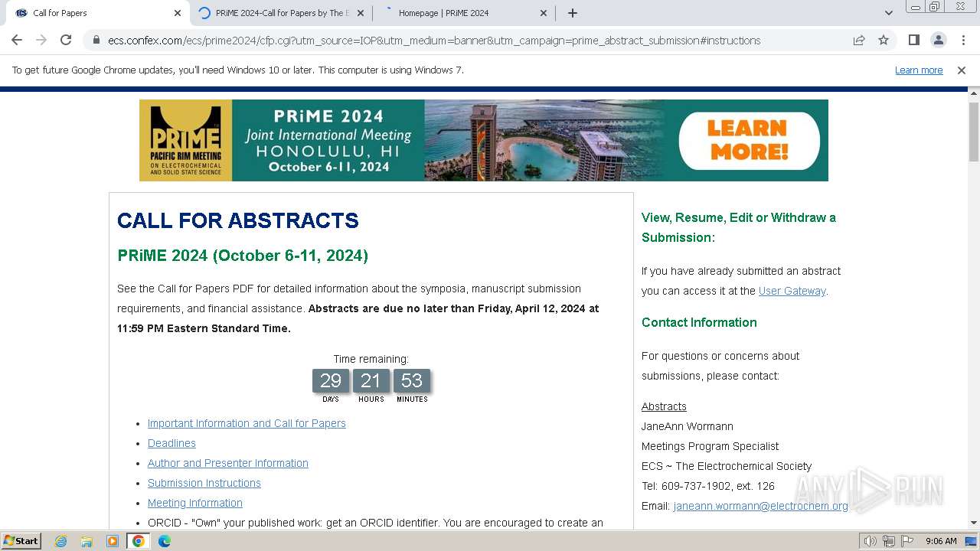Switch to the Call for Papers tab
980x551 pixels.
(x=97, y=13)
